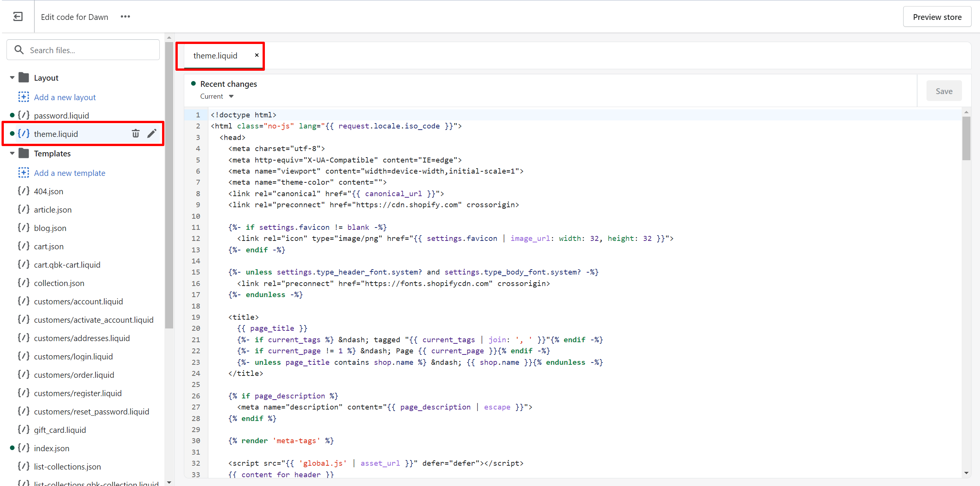The width and height of the screenshot is (980, 486).
Task: Click the customers/activate_account.liquid file icon
Action: click(x=24, y=319)
